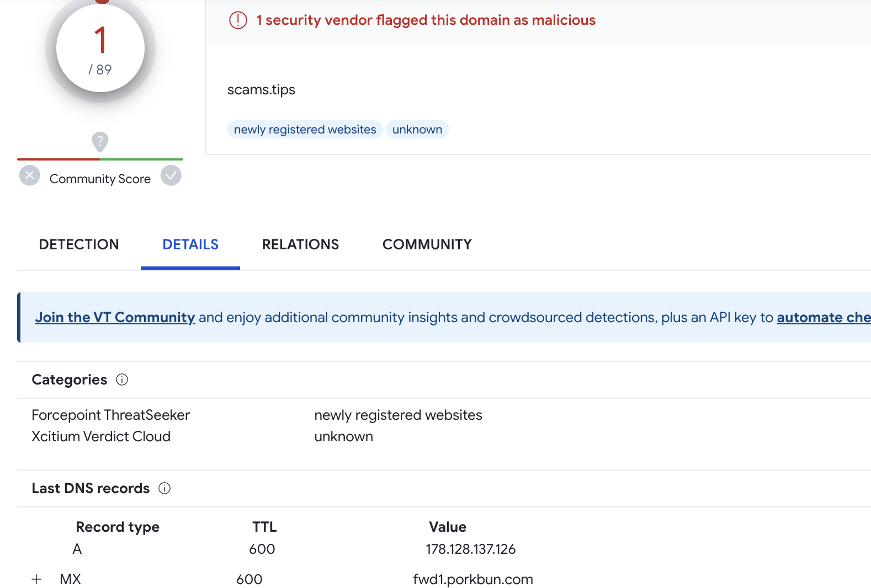Image resolution: width=871 pixels, height=588 pixels.
Task: Click the Join the VT Community link
Action: [x=115, y=318]
